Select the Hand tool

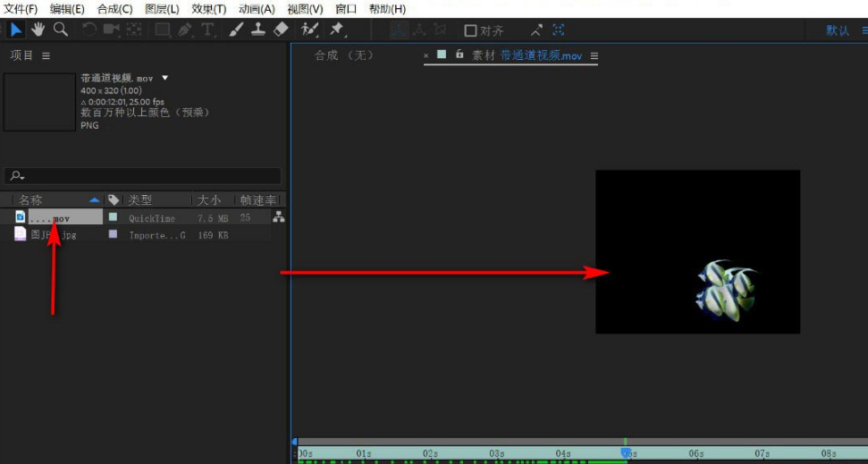(38, 30)
